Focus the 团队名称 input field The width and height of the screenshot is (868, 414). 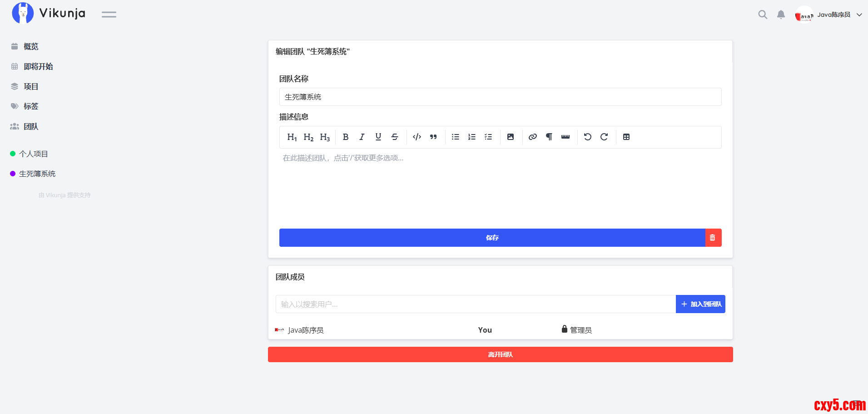click(501, 97)
